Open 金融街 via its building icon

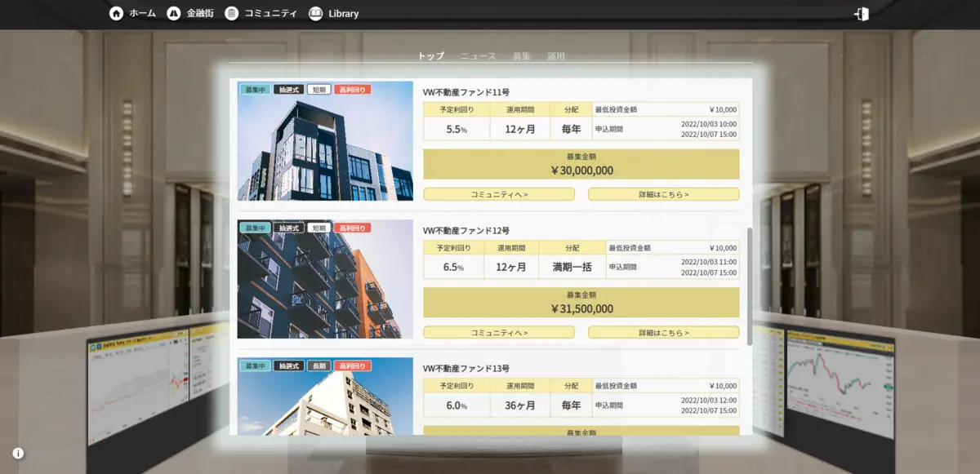[x=173, y=13]
